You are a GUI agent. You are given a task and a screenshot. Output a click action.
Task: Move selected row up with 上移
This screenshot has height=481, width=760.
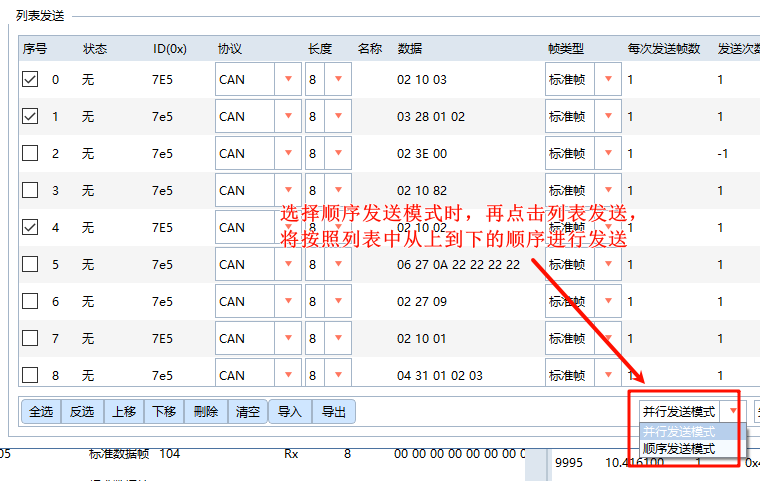(124, 412)
